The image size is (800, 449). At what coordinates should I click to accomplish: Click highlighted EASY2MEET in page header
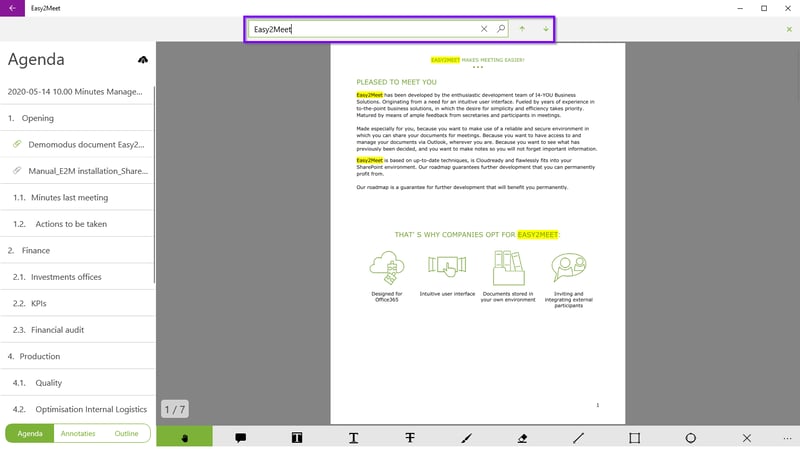coord(445,60)
